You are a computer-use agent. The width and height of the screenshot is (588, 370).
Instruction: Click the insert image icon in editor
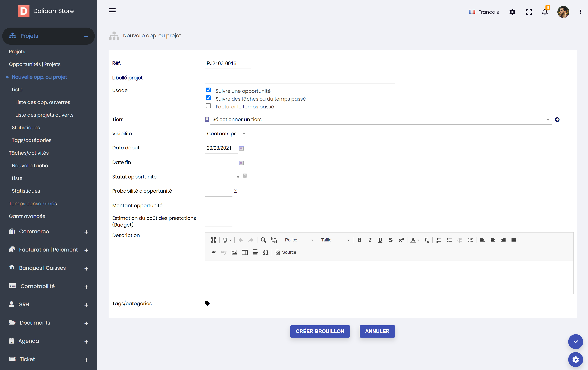pos(234,252)
